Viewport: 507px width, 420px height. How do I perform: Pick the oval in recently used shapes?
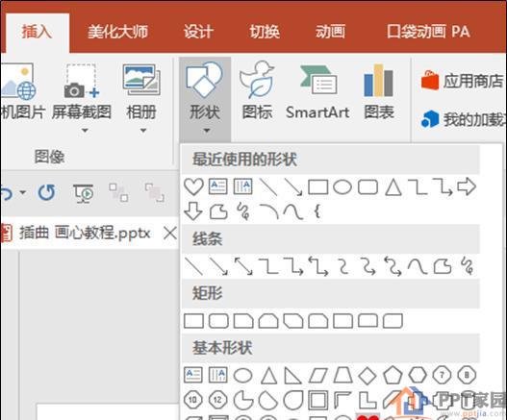point(342,187)
